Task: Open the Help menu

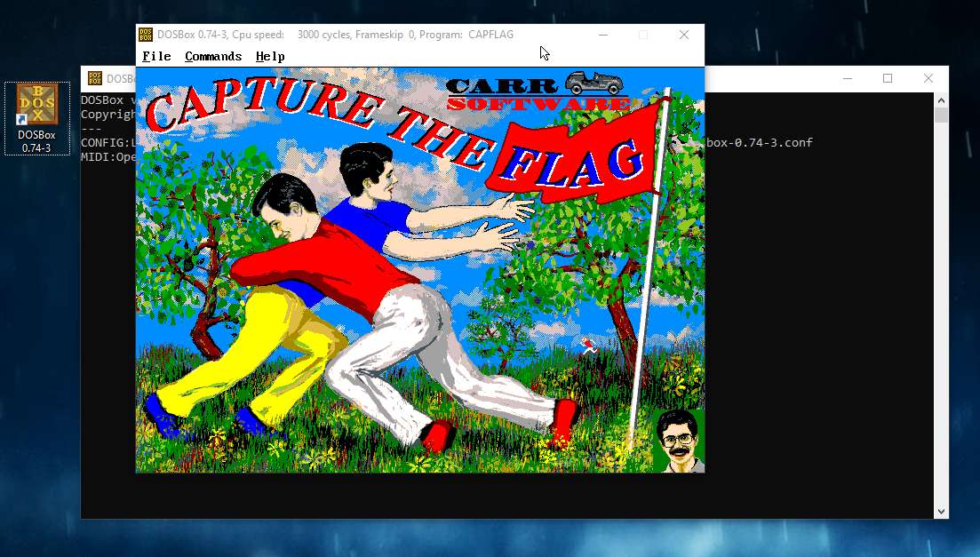Action: (270, 56)
